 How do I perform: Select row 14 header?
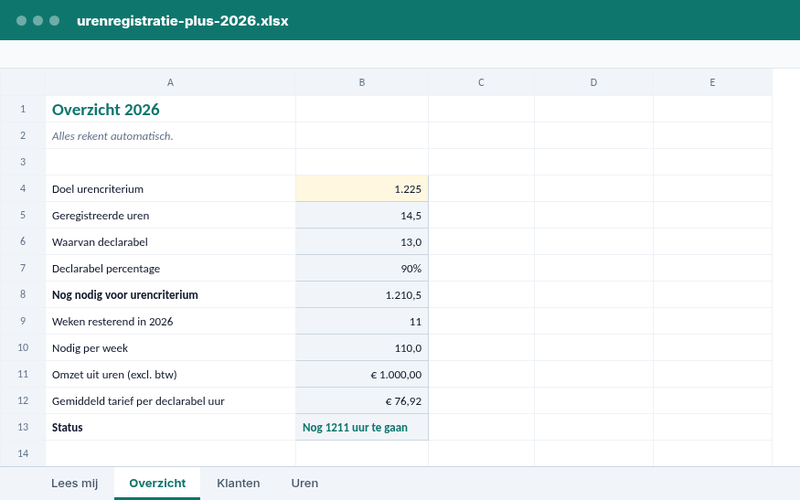coord(23,453)
